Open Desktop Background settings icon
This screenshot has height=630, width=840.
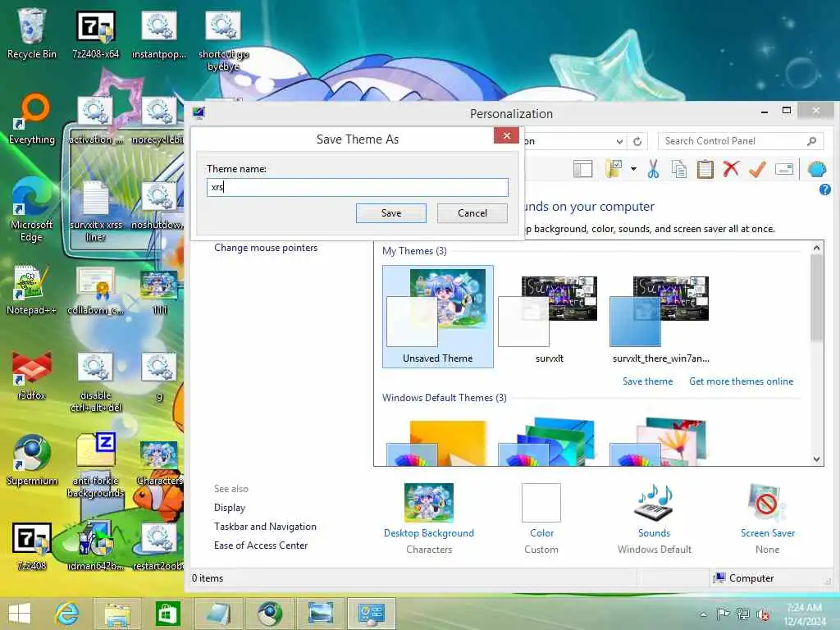coord(428,503)
